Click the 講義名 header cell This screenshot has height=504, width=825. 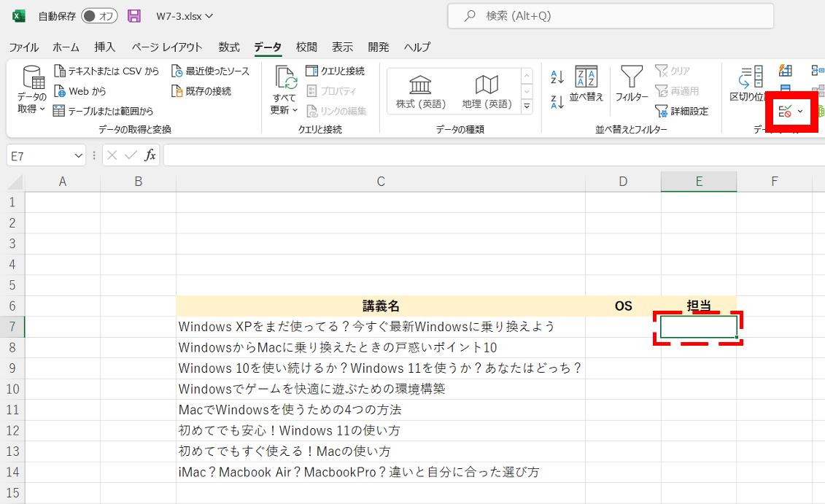(381, 306)
